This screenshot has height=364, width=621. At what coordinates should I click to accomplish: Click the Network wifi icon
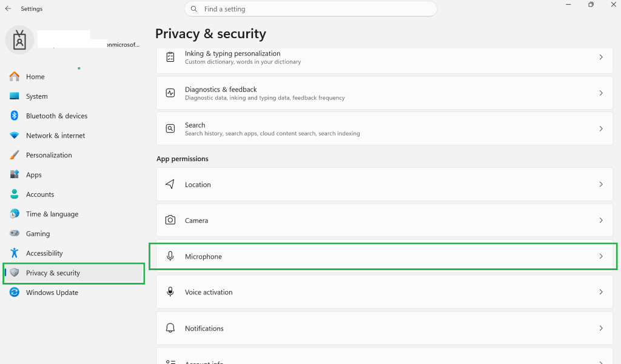point(15,135)
